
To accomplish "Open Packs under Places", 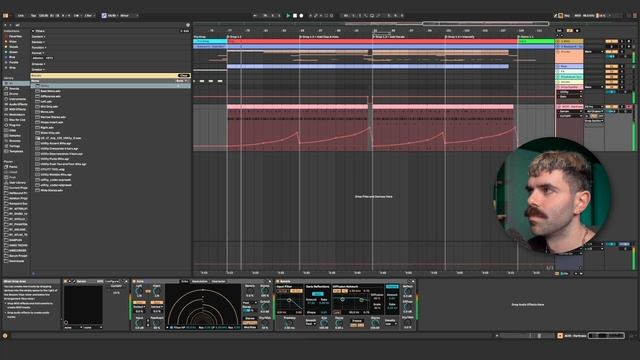I will click(13, 167).
